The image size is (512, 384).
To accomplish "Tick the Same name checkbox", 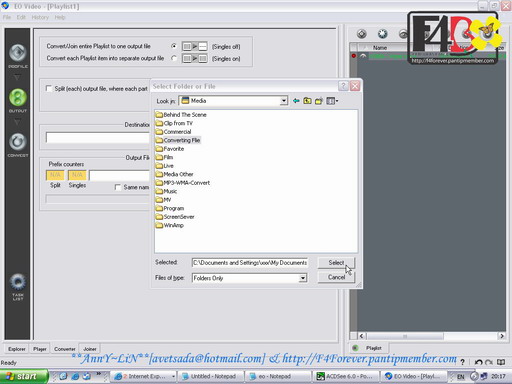I will 118,187.
